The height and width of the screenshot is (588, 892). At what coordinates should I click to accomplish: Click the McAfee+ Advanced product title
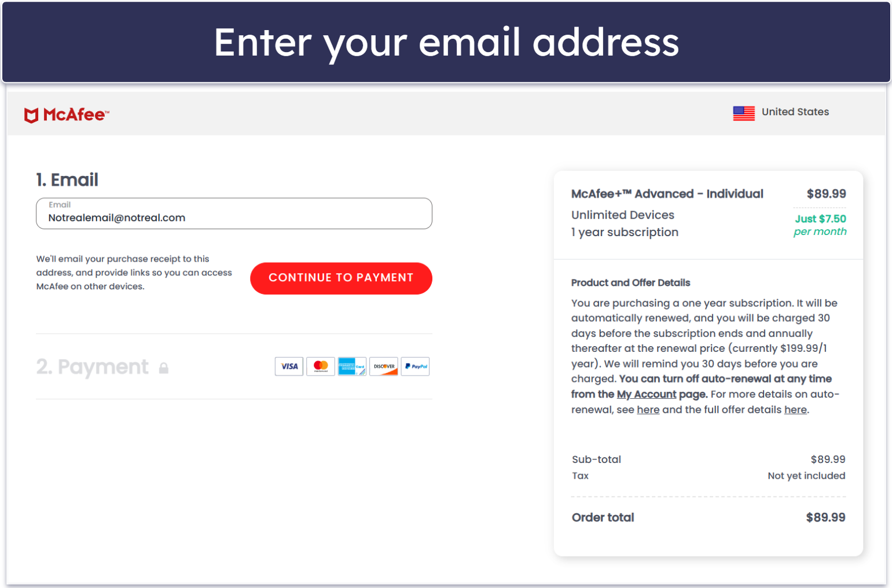(667, 194)
